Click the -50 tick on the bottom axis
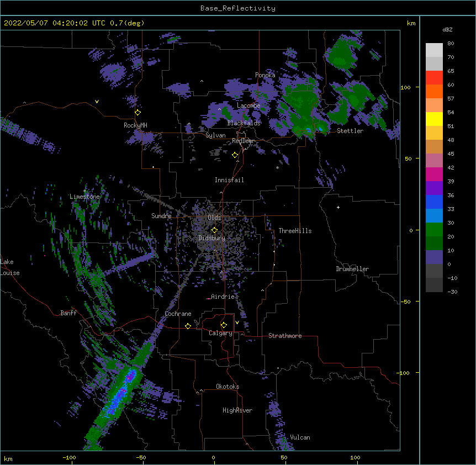 tap(141, 458)
